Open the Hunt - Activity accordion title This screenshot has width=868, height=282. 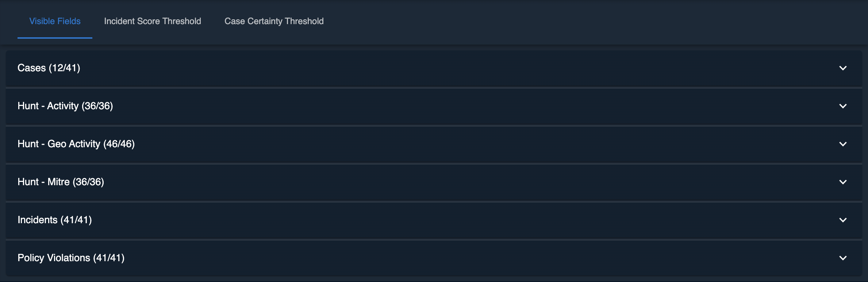48,106
